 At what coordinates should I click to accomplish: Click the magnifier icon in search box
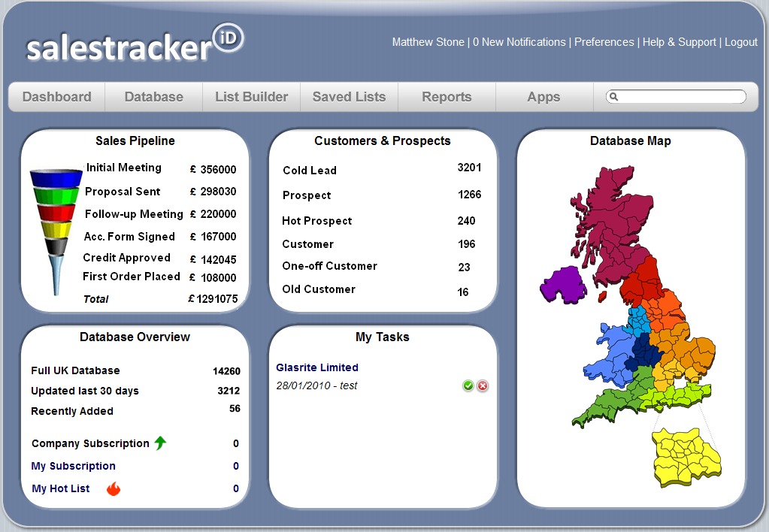[x=614, y=97]
